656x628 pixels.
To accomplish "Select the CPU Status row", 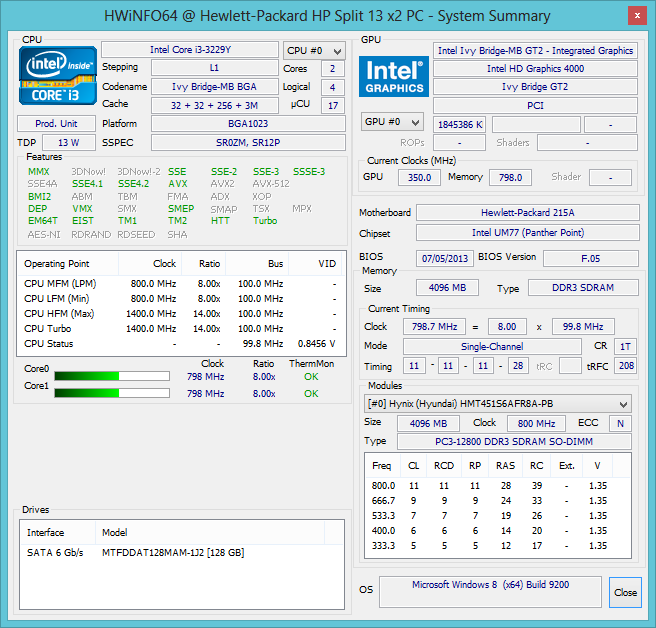I will [181, 344].
